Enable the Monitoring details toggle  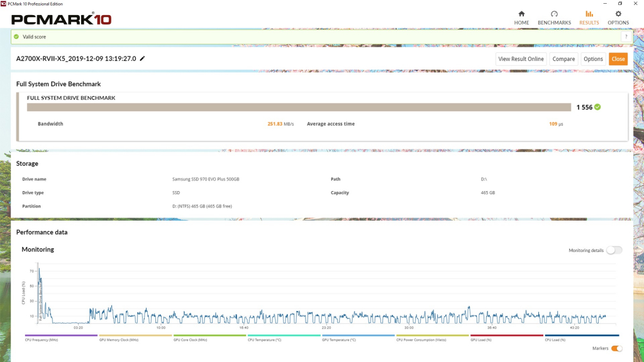coord(614,250)
